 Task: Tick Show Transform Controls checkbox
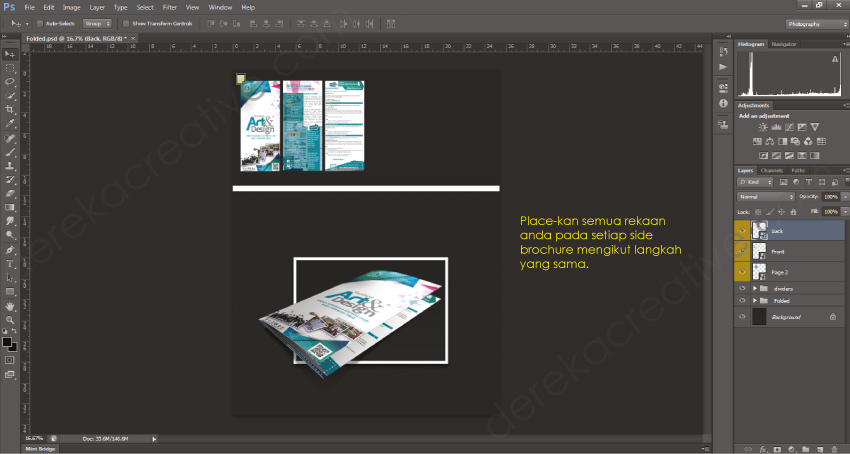coord(125,22)
